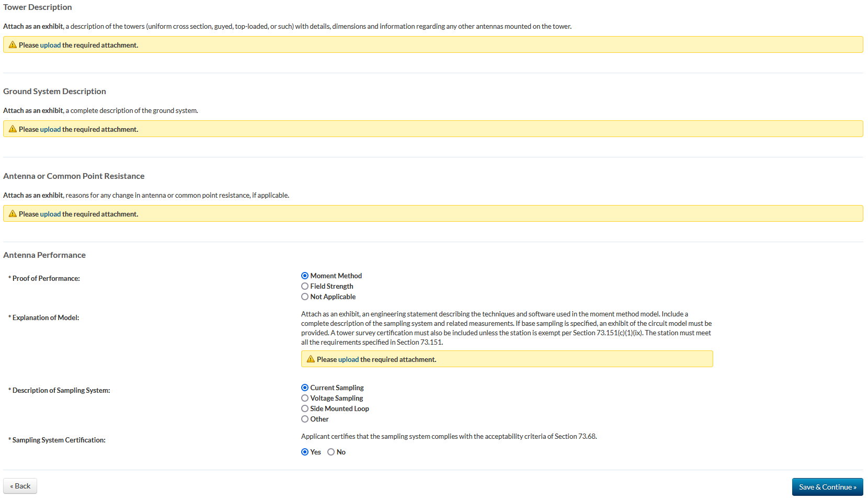868x500 pixels.
Task: Pick Other sampling system option
Action: click(305, 419)
